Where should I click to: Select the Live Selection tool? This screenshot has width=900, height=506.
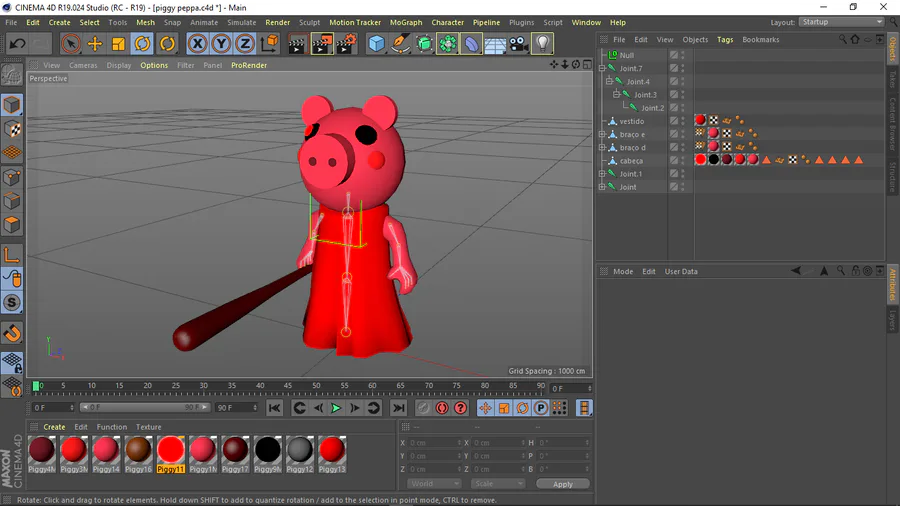click(71, 44)
